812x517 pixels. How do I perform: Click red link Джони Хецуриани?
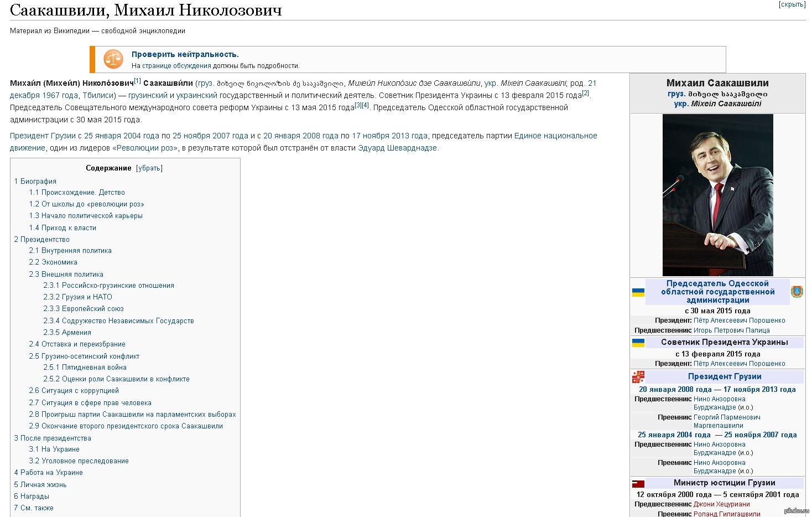pyautogui.click(x=722, y=504)
